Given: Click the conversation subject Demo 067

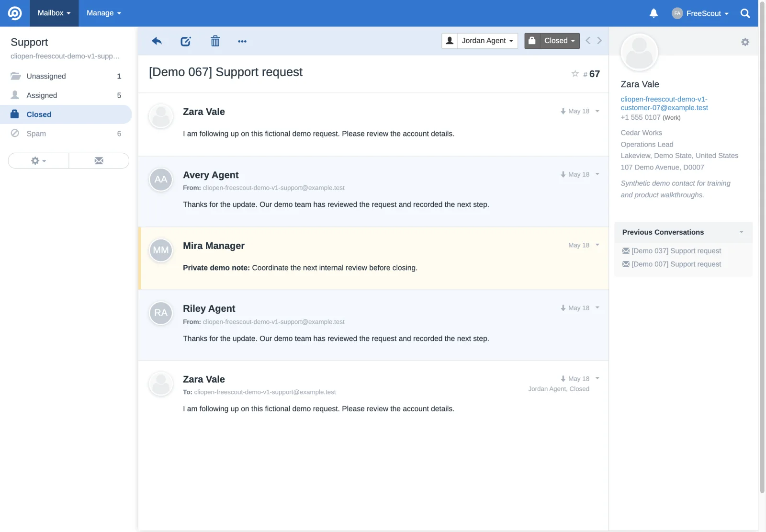Looking at the screenshot, I should [x=225, y=72].
